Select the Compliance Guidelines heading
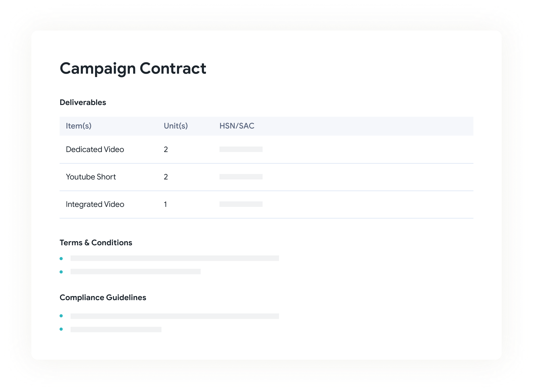Image resolution: width=533 pixels, height=392 pixels. coord(103,298)
